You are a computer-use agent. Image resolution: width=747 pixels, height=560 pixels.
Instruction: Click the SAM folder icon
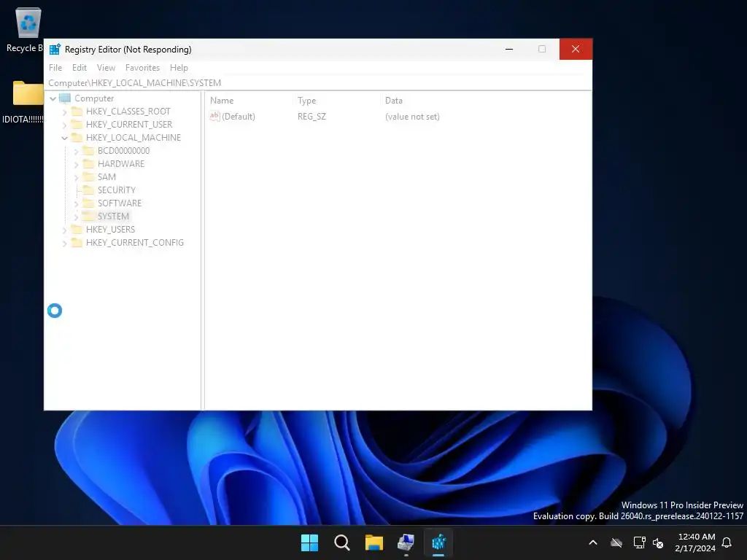[88, 176]
